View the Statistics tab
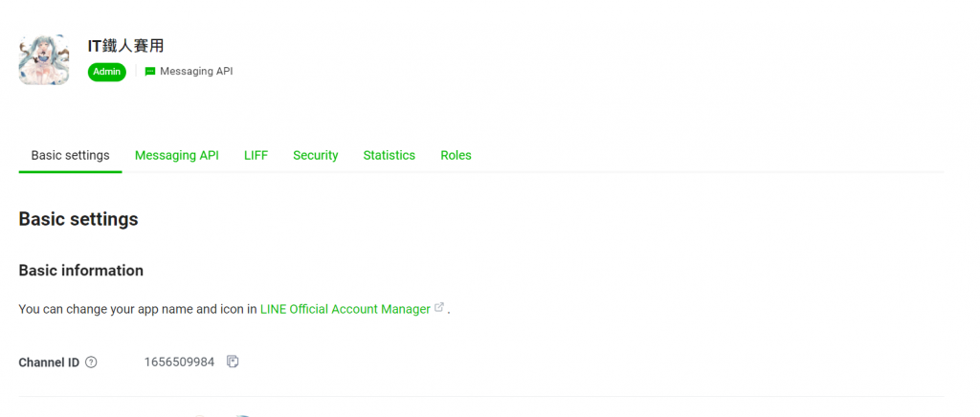 point(390,156)
